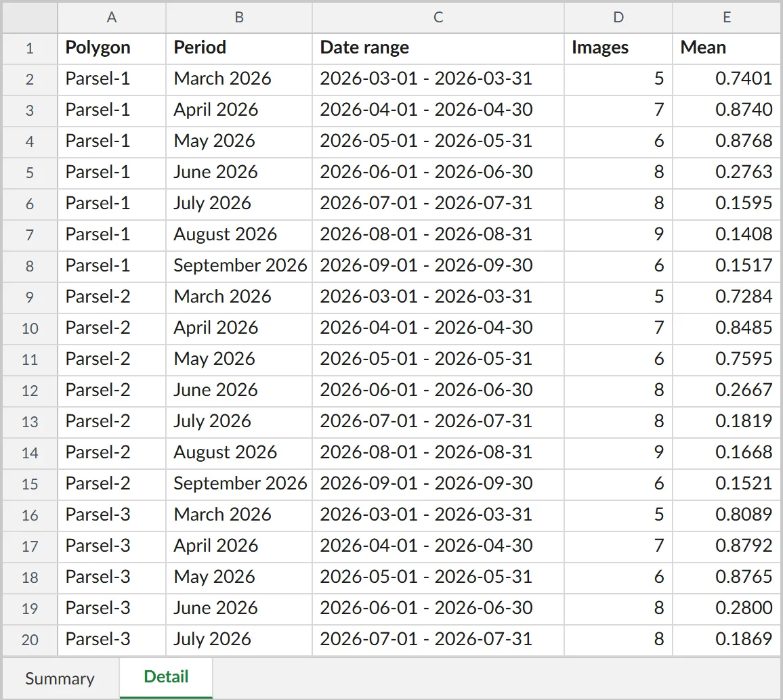Click the Images header cell
The image size is (783, 700).
point(618,48)
